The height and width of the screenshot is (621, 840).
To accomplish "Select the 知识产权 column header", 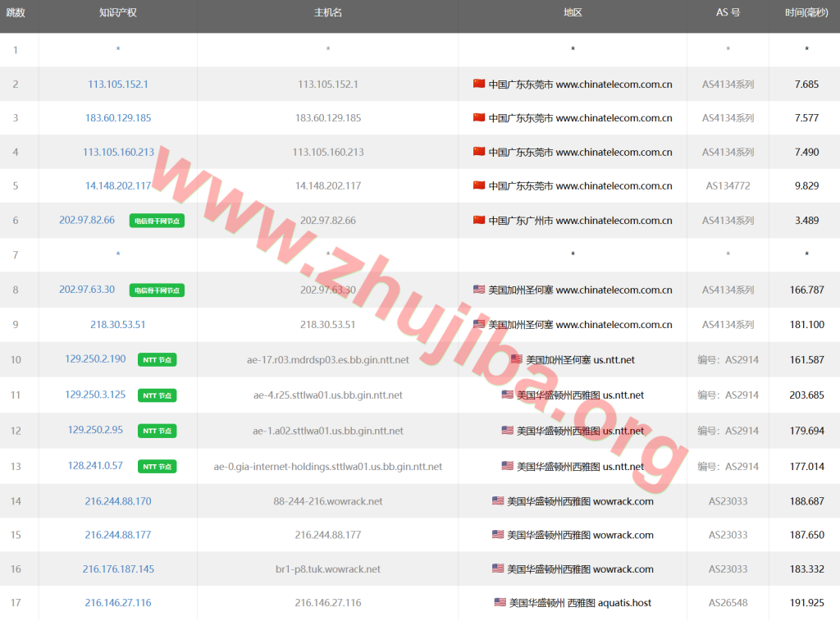I will click(117, 14).
